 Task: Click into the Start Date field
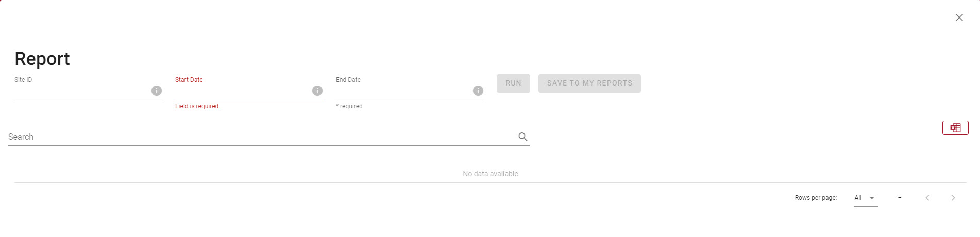[242, 91]
